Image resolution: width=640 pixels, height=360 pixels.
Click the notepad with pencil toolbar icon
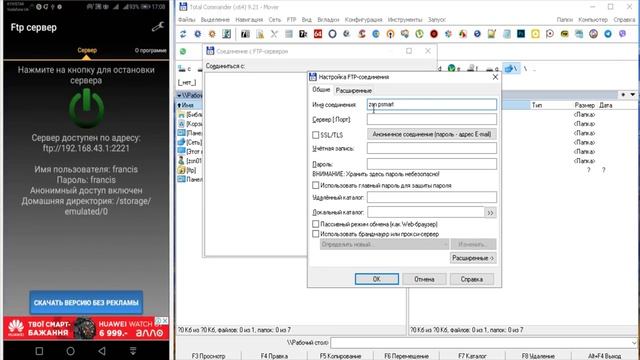point(492,34)
